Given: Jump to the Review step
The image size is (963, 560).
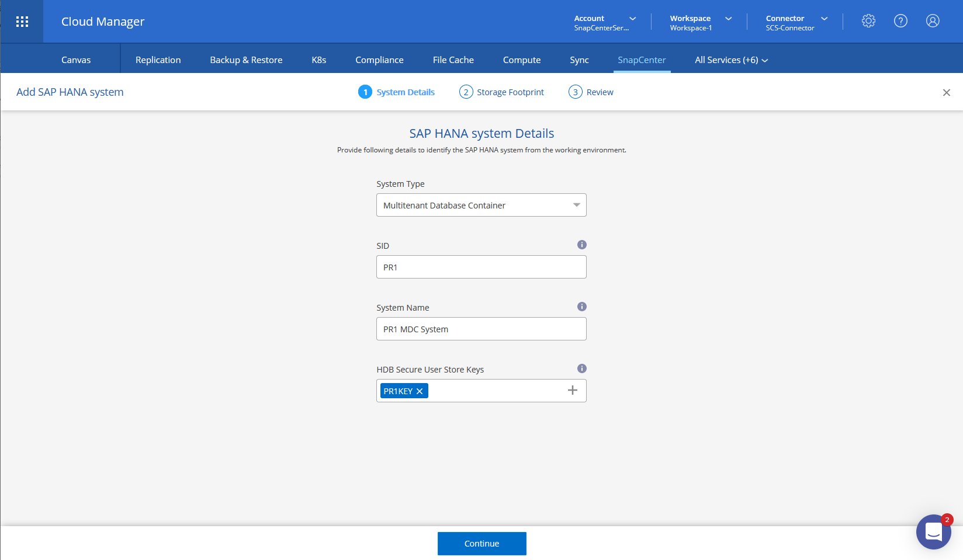Looking at the screenshot, I should point(591,92).
